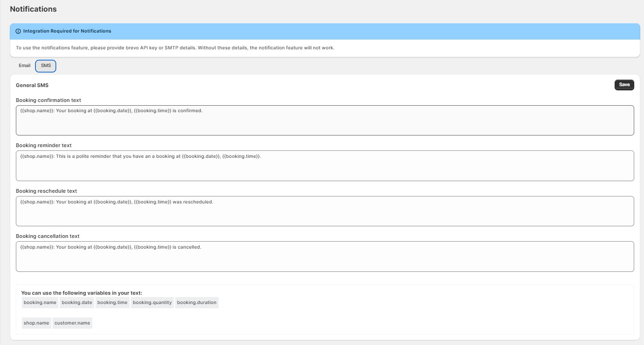
Task: Click the info icon in the integration banner
Action: 18,31
